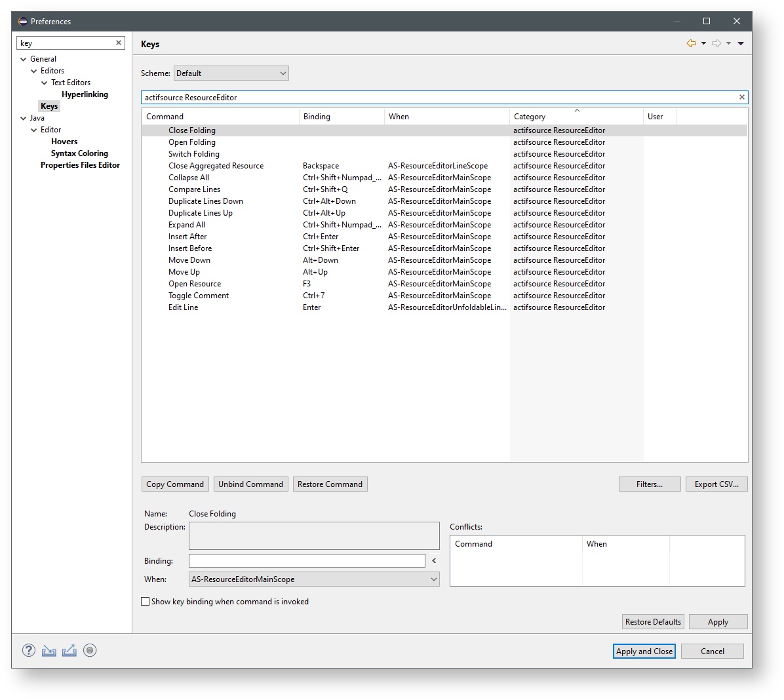784x700 pixels.
Task: Click the Import preferences icon
Action: click(x=49, y=650)
